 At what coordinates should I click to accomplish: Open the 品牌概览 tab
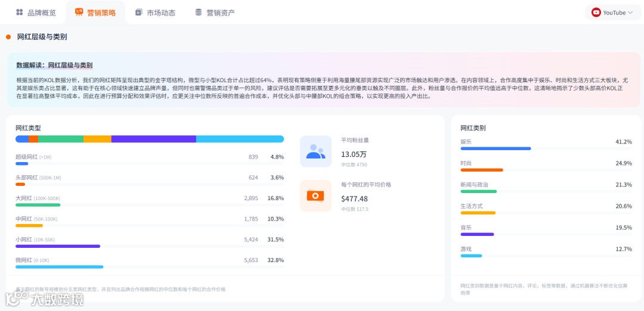tap(36, 13)
